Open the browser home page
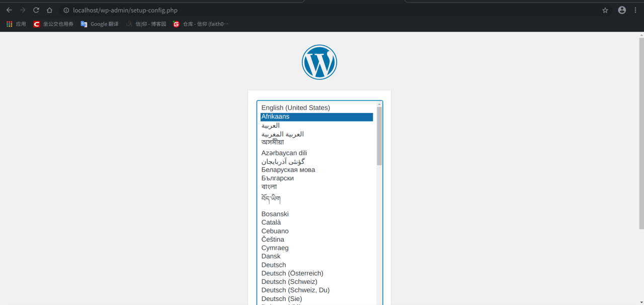The image size is (644, 305). click(49, 10)
